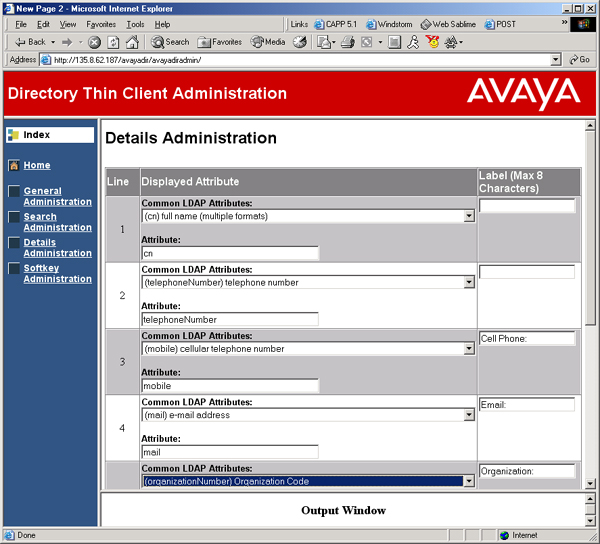Click the house icon beside Home link
Viewport: 600px width, 544px height.
14,165
